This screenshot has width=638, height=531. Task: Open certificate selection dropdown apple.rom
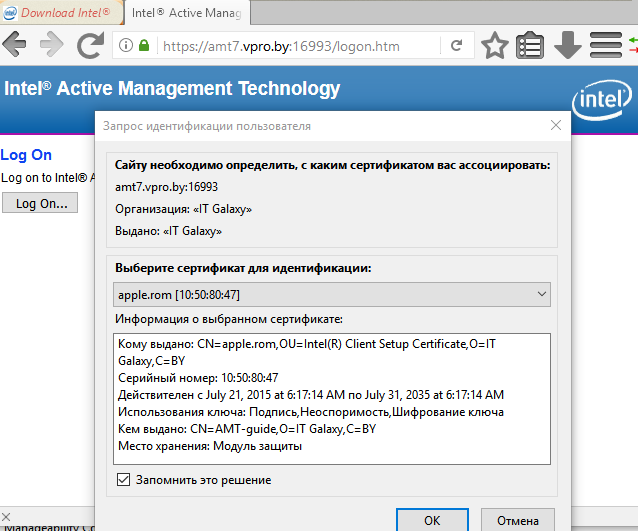[x=332, y=295]
